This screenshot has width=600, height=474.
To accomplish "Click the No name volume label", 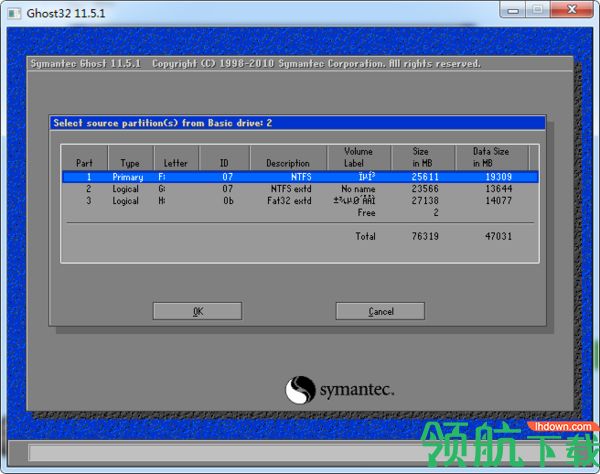I will point(358,189).
